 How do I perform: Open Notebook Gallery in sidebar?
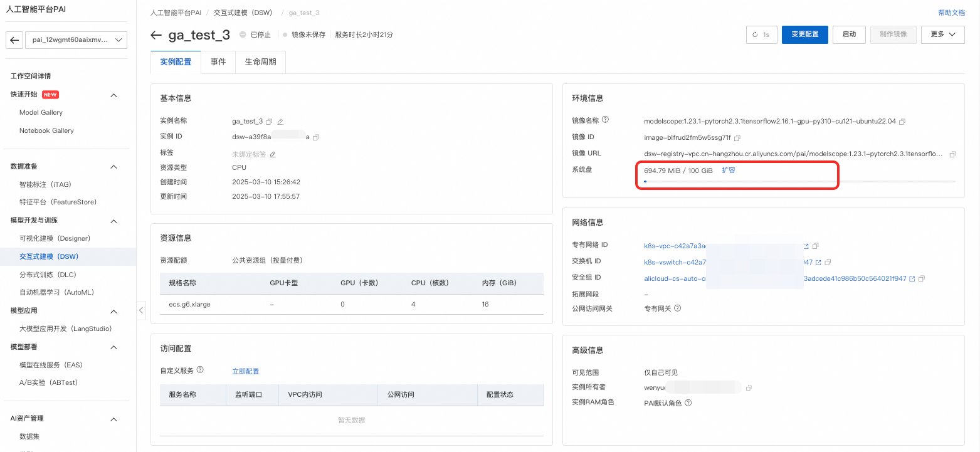46,130
